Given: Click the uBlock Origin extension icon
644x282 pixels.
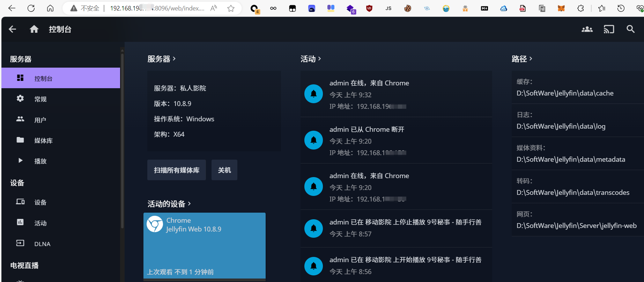Looking at the screenshot, I should 369,8.
